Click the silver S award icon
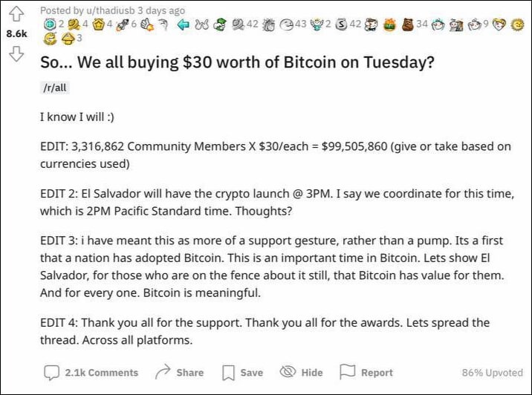 click(x=341, y=25)
